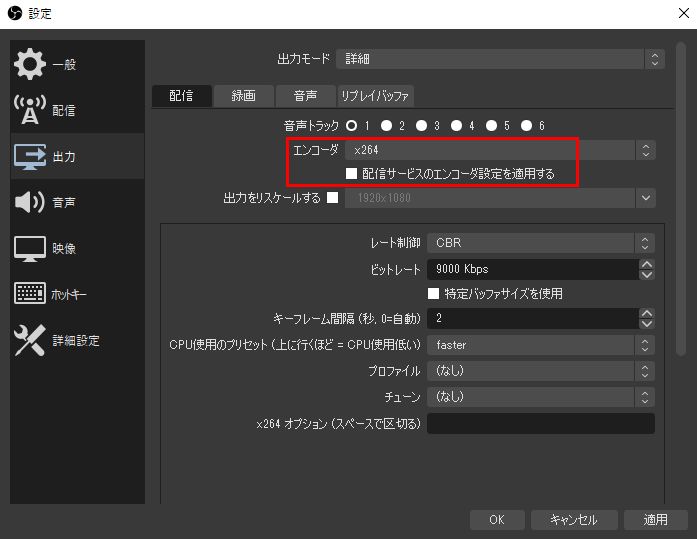Switch to the リプレイバッファ tab
Viewport: 697px width, 539px height.
tap(375, 96)
